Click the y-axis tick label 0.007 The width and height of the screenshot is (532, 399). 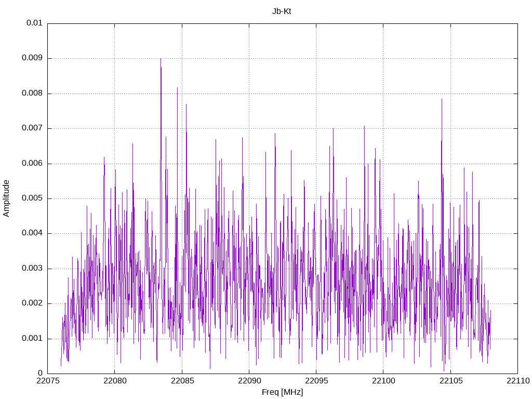point(32,128)
